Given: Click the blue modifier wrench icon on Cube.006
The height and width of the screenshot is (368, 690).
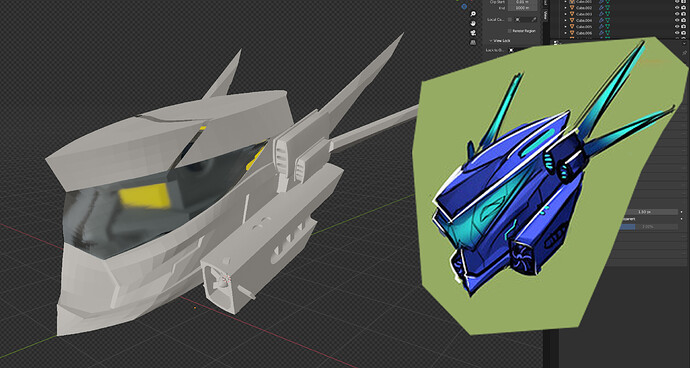Looking at the screenshot, I should (x=601, y=33).
